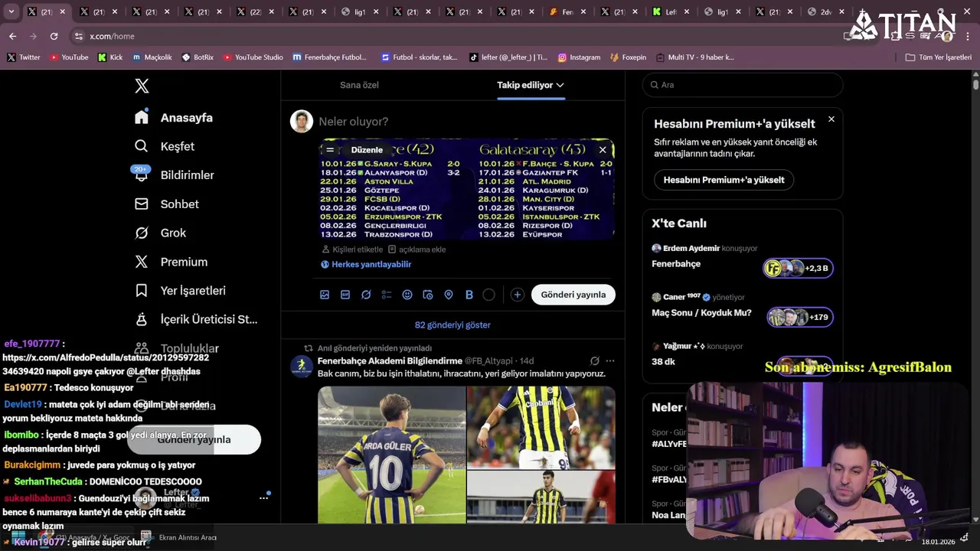Open the Multi TV bookmark
This screenshot has width=980, height=551.
click(694, 57)
